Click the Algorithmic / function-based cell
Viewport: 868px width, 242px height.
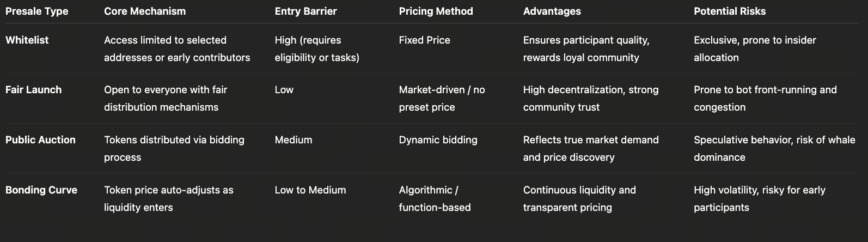[x=435, y=198]
